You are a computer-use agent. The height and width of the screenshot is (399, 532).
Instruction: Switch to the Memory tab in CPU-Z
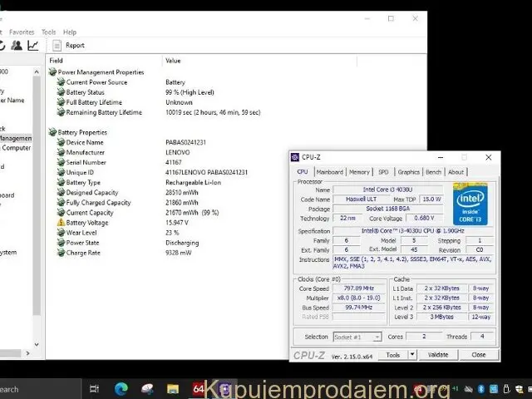[359, 172]
